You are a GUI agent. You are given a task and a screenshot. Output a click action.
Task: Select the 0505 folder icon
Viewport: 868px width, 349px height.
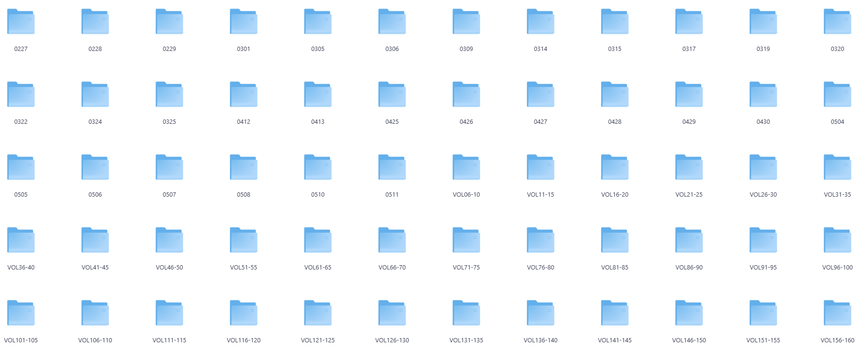coord(21,167)
